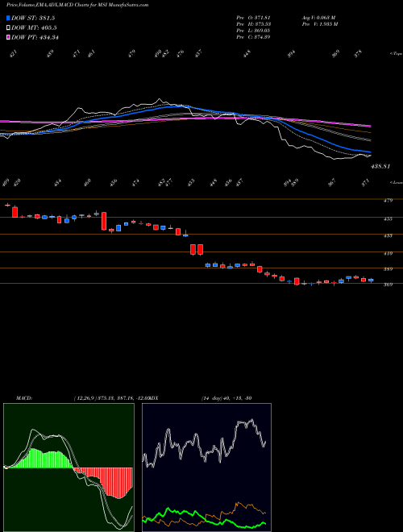Select the 'DOW PT: 434.34' legend text
This screenshot has width=403, height=532.
pos(35,37)
